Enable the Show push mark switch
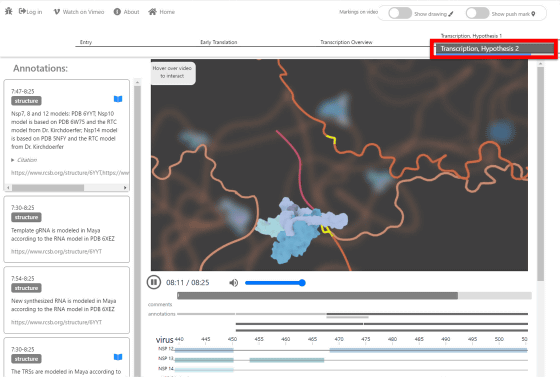This screenshot has height=377, width=560. pyautogui.click(x=478, y=13)
